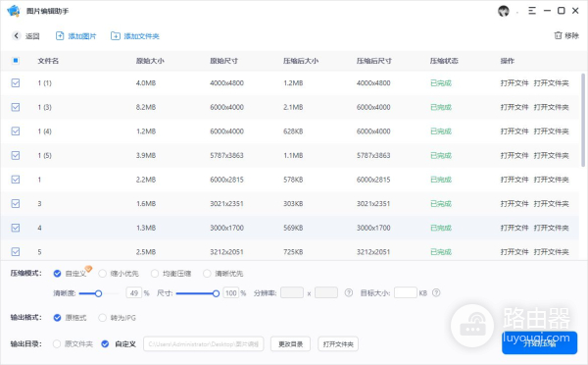Click the 压缩后大小 column header
This screenshot has height=365, width=588.
[301, 61]
